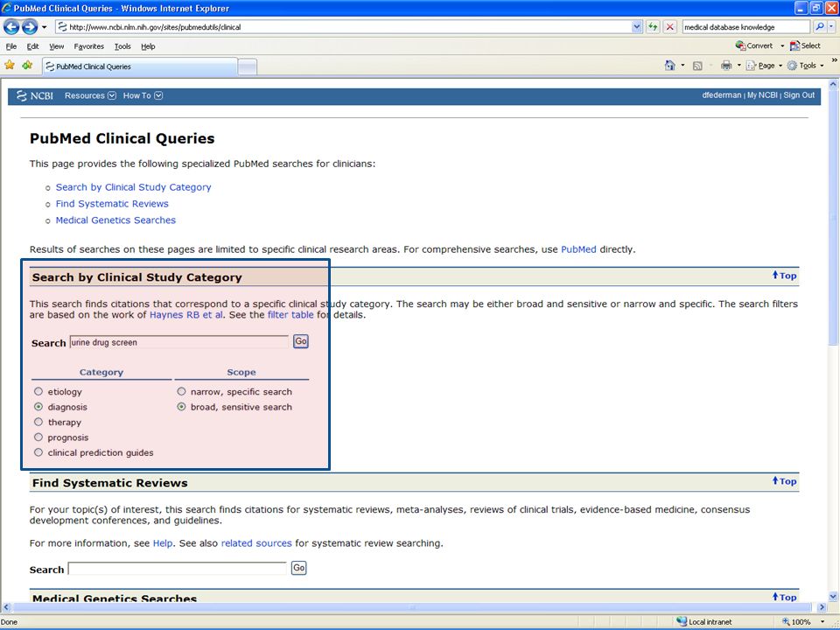Screen dimensions: 840x630
Task: Click Top link in Search by Clinical Study Category header
Action: pos(784,276)
